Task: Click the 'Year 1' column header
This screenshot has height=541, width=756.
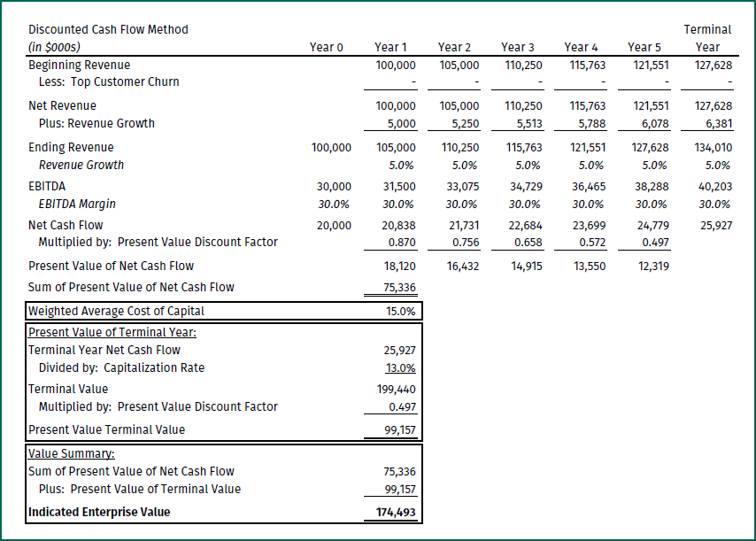Action: click(390, 47)
